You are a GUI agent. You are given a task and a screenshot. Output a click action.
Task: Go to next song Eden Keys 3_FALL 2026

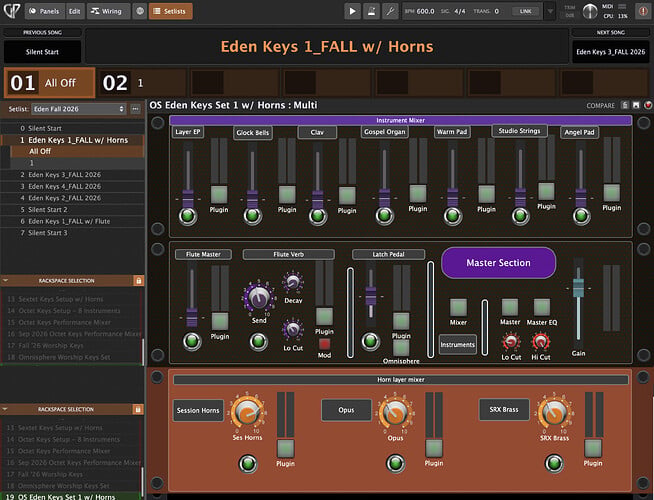click(x=611, y=52)
